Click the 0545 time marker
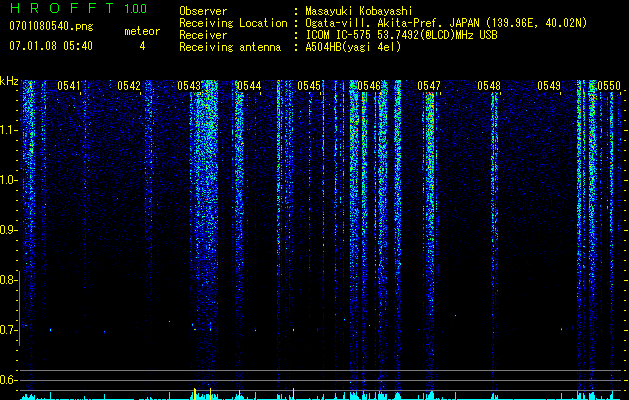Image resolution: width=629 pixels, height=400 pixels. coord(309,85)
